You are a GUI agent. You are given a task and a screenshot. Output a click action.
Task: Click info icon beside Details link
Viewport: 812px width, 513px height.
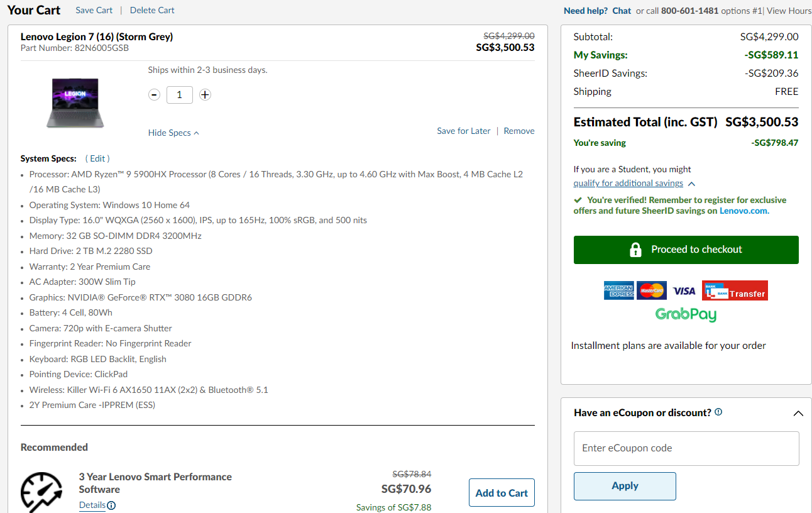111,505
